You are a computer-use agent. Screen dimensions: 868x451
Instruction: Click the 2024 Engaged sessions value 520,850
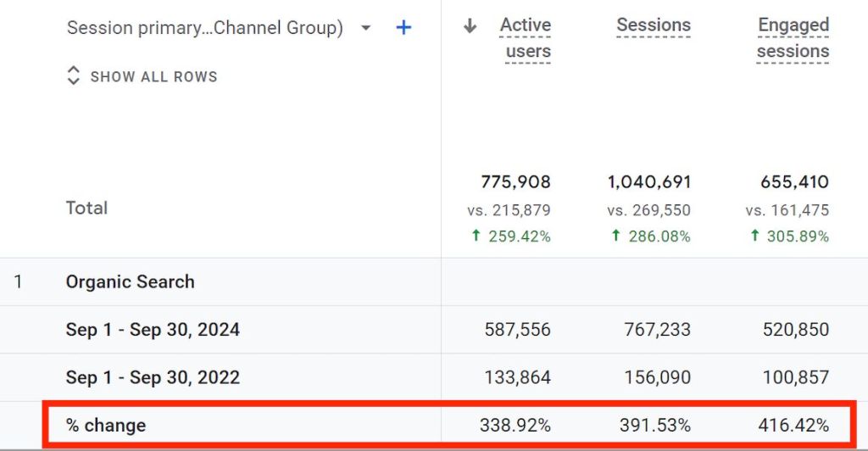(x=796, y=330)
